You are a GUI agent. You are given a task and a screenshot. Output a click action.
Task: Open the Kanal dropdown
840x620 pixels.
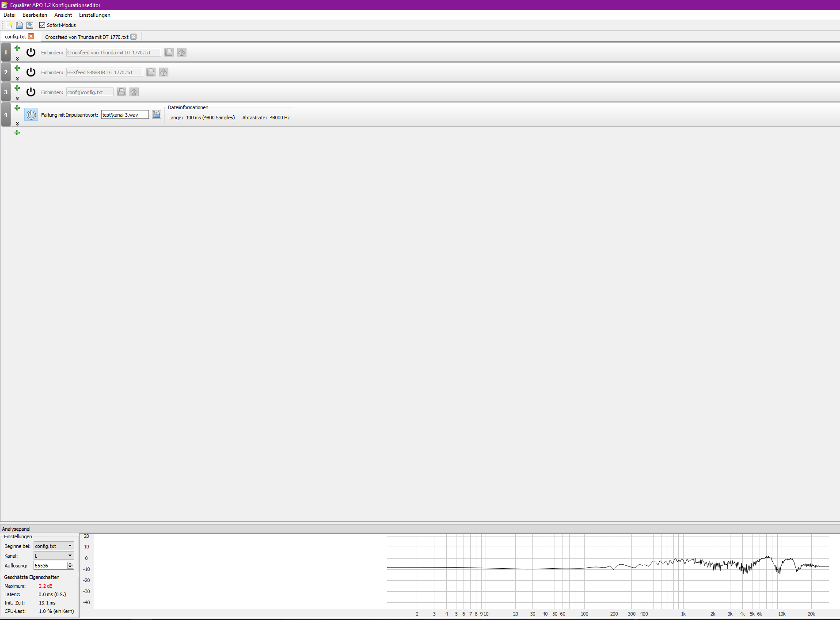(54, 556)
